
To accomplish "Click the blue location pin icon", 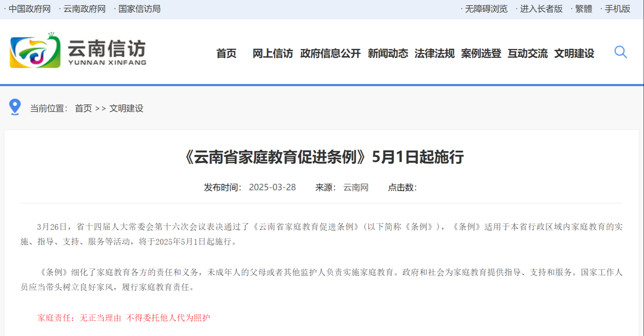I will [15, 107].
